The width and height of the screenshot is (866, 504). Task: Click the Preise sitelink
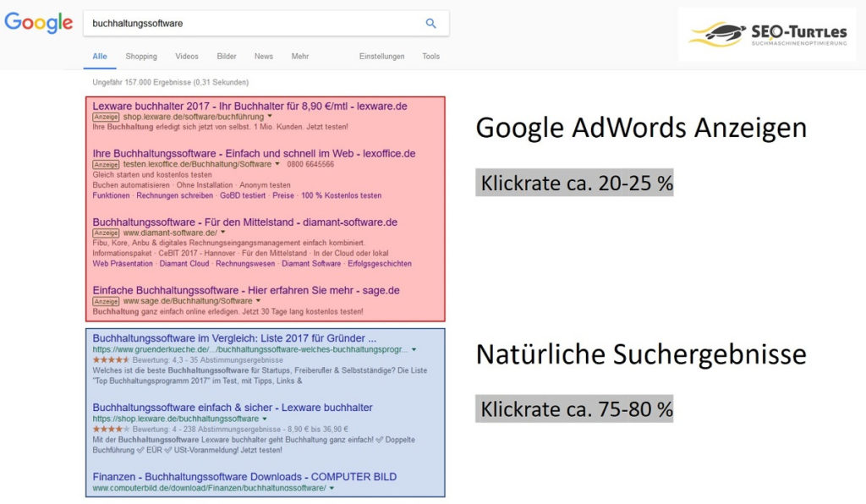(x=283, y=195)
